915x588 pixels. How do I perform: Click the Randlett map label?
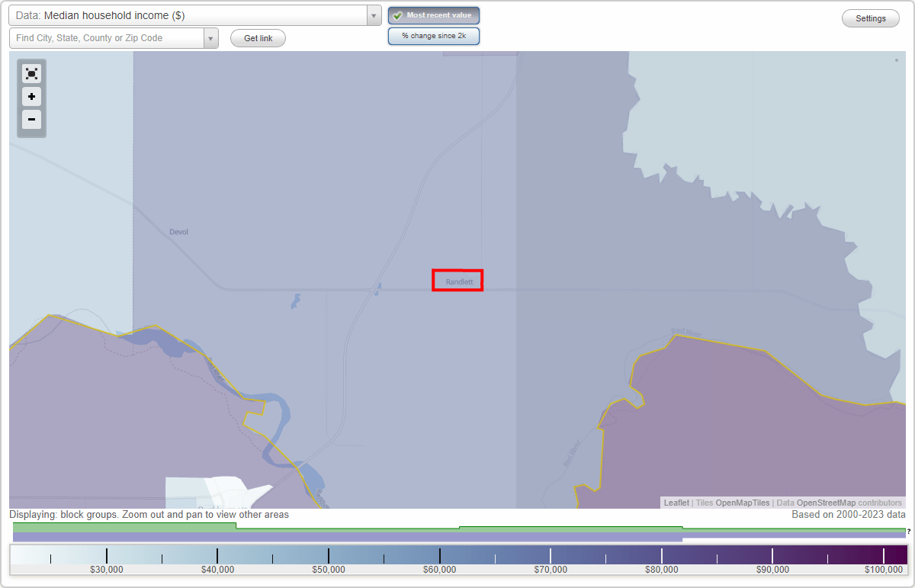point(457,281)
